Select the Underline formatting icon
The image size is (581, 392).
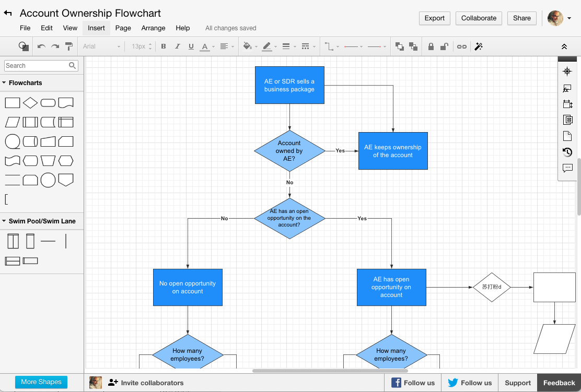click(x=191, y=46)
